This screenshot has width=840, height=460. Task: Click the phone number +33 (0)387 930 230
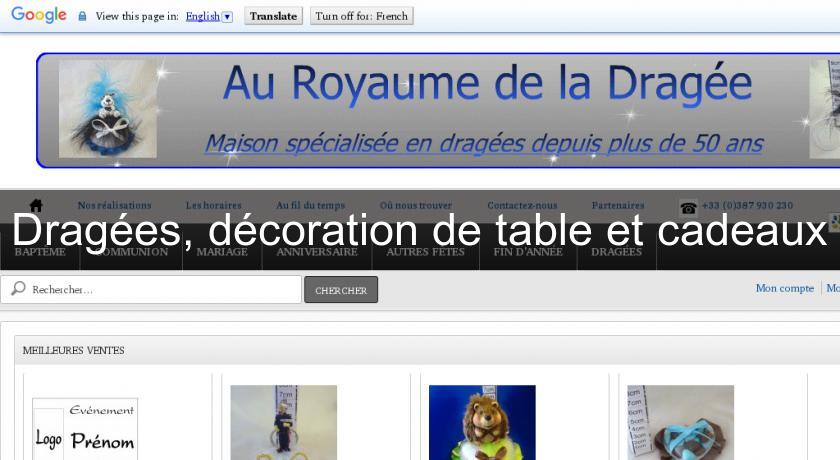point(747,205)
